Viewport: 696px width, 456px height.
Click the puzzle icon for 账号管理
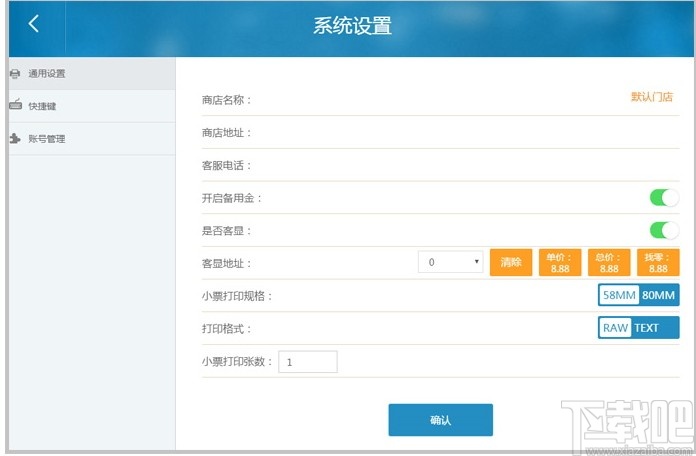(x=14, y=139)
